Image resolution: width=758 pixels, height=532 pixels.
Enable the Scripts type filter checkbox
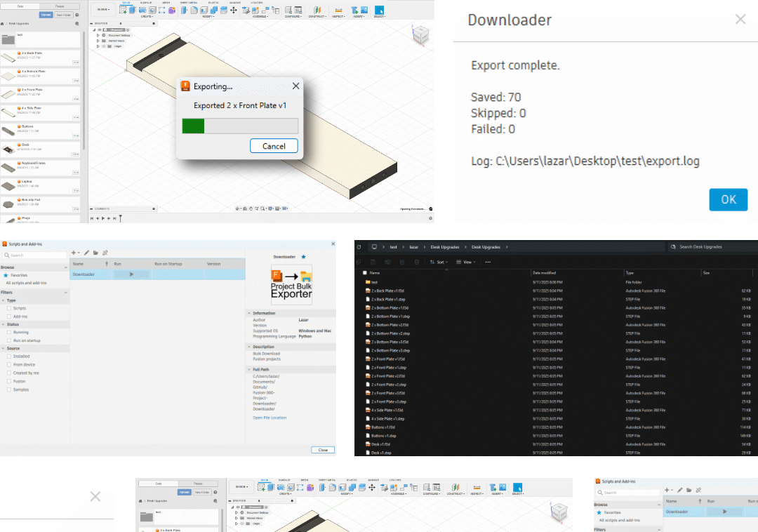tap(9, 308)
